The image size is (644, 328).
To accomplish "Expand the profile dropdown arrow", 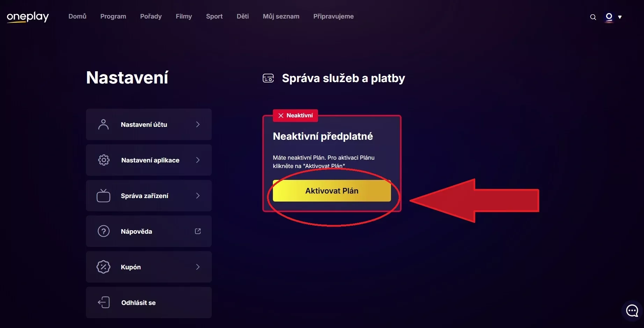I will [620, 17].
